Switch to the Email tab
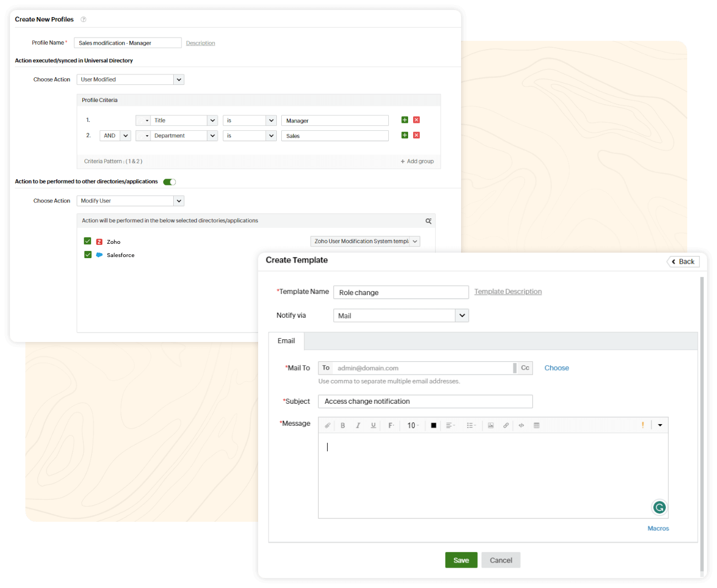 pos(286,341)
